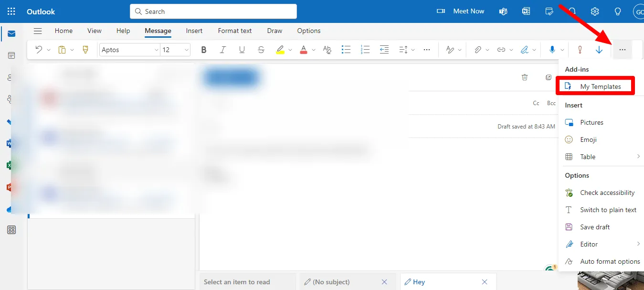Open more formatting options ellipsis after spacing
Screen dimensions: 644x290
427,50
